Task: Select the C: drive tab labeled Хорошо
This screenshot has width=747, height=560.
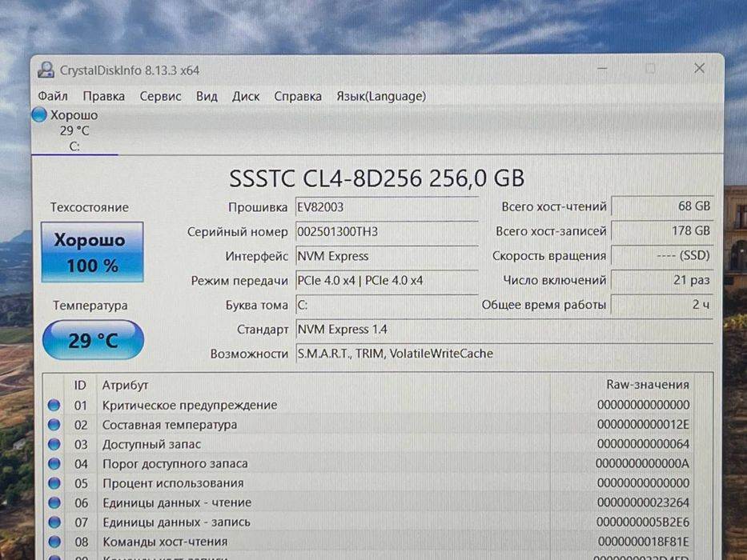Action: click(x=74, y=130)
